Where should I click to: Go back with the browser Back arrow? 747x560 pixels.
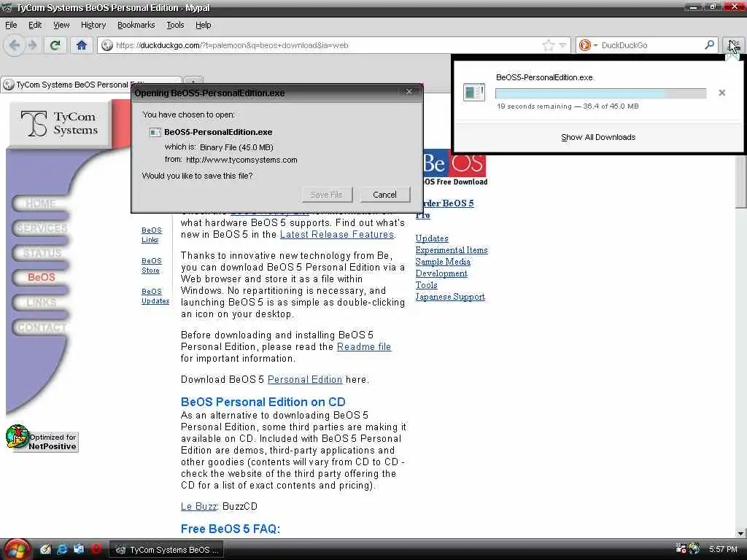[x=15, y=45]
